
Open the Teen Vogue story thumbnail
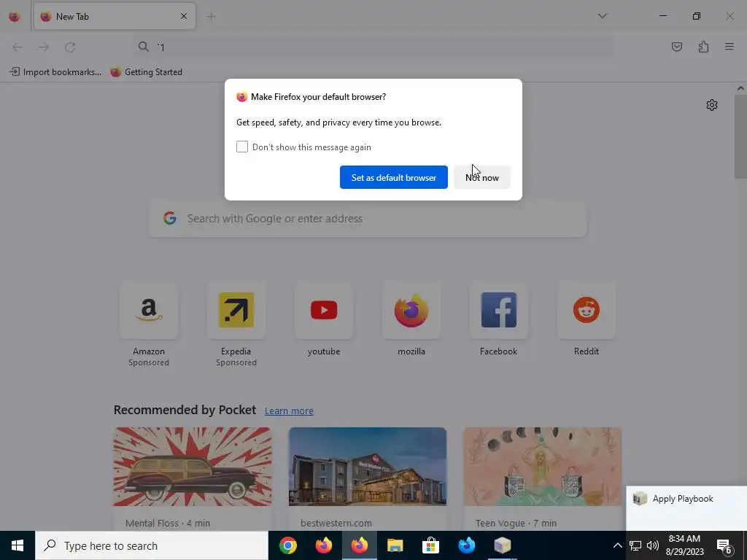[543, 466]
